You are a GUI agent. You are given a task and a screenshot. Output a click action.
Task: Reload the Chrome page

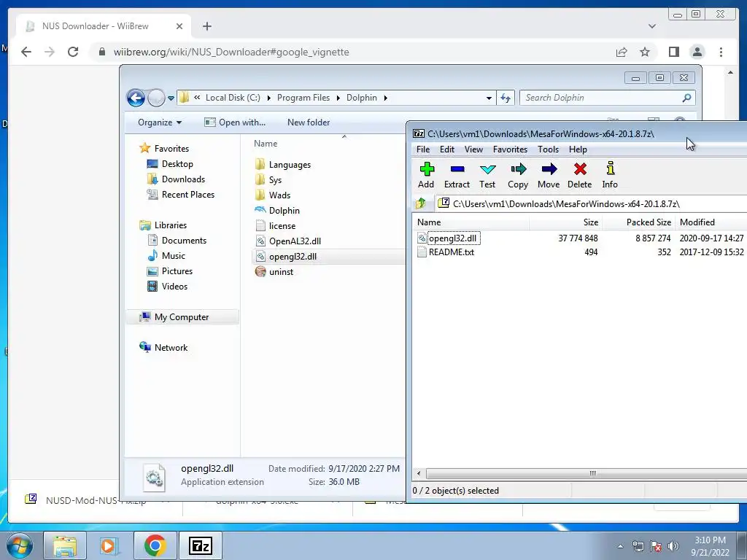(x=73, y=52)
